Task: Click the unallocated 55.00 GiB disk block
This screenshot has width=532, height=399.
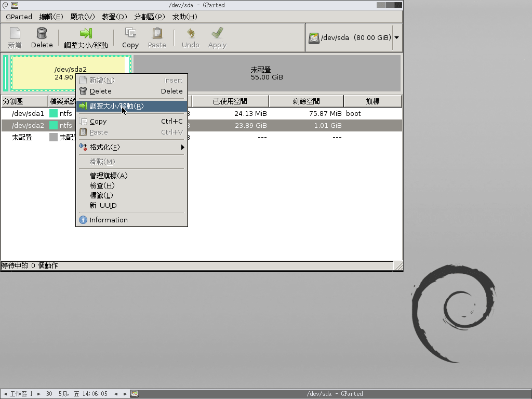Action: [x=267, y=73]
